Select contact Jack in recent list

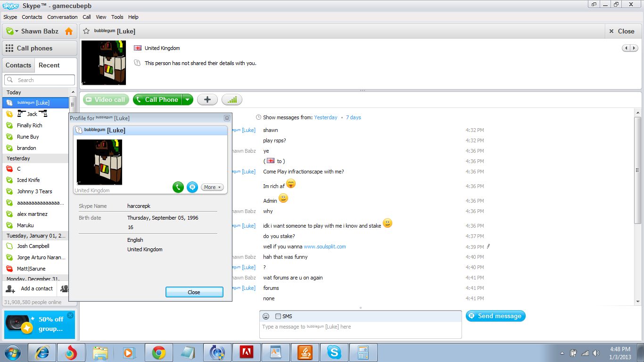(x=36, y=114)
